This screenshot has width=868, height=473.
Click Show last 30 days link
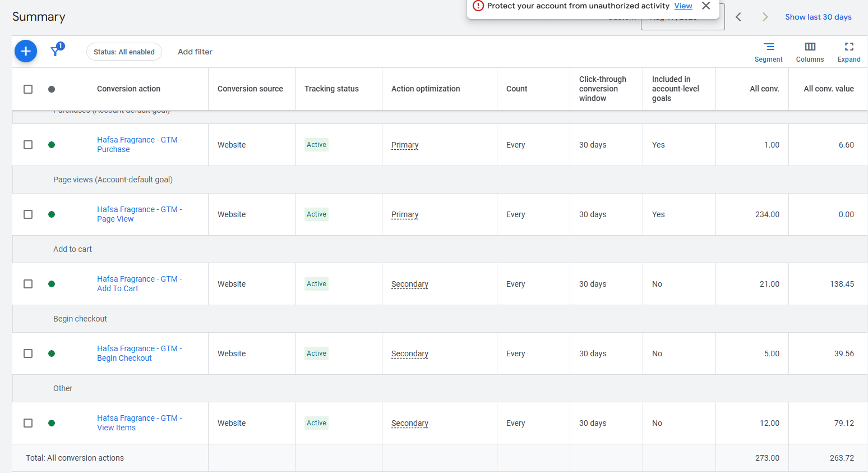click(818, 17)
